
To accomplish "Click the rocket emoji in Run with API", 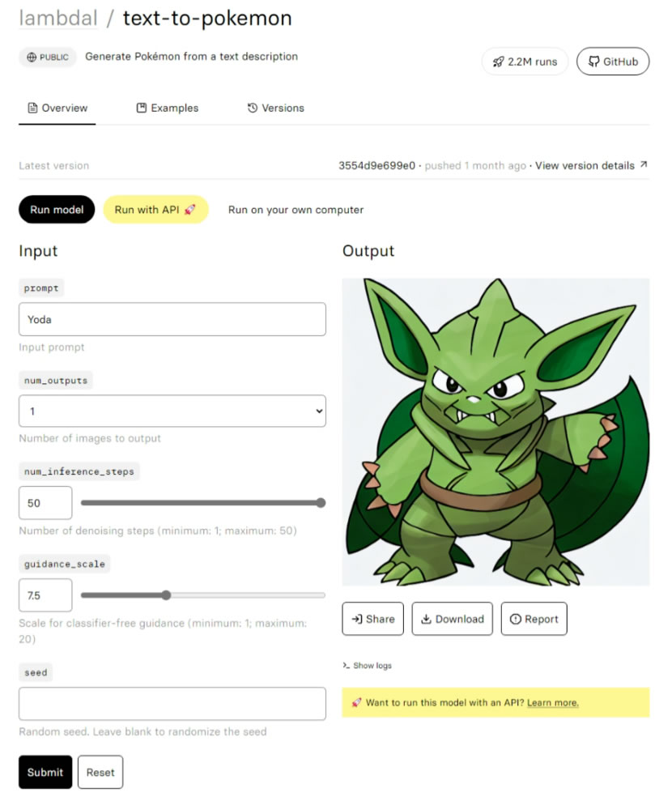I will click(190, 210).
